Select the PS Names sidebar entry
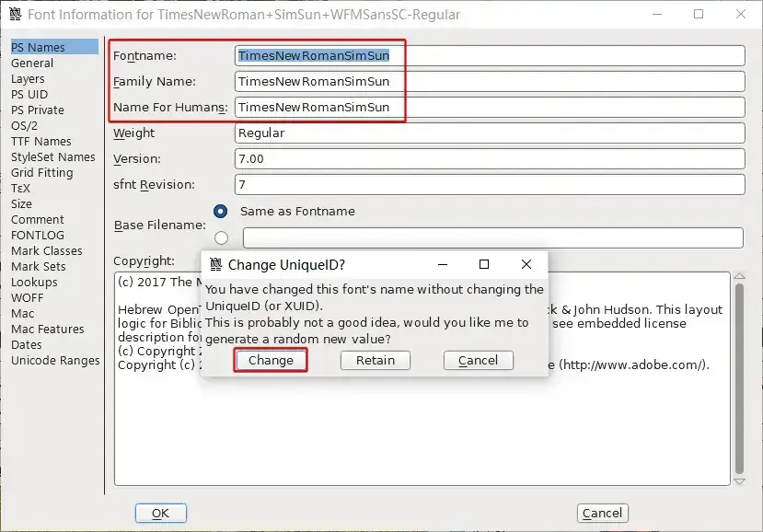 coord(38,47)
